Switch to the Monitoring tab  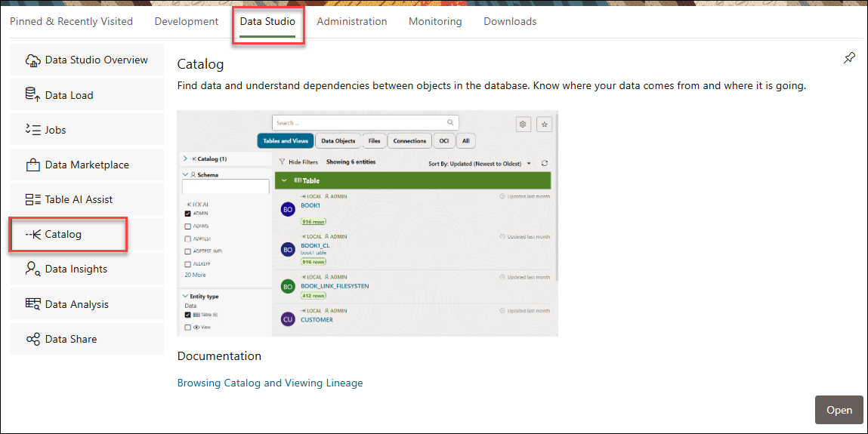pos(434,21)
